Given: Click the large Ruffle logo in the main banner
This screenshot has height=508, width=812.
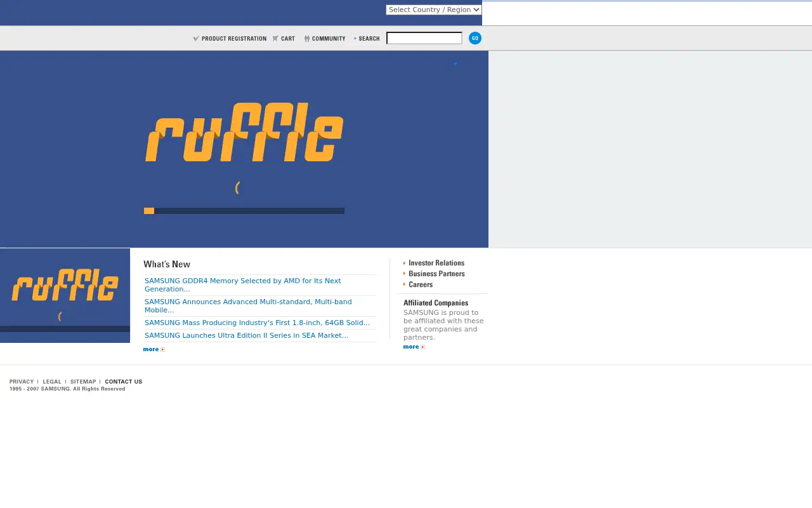Looking at the screenshot, I should pos(244,132).
